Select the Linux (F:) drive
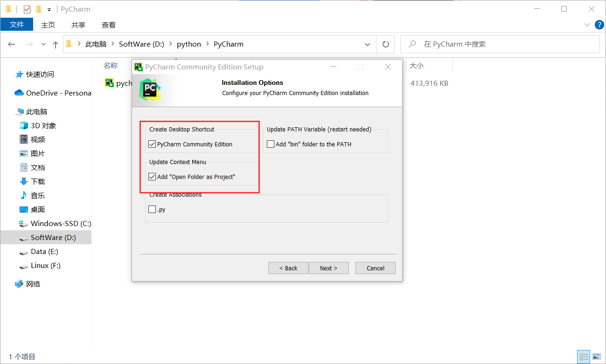The height and width of the screenshot is (364, 606). click(46, 266)
